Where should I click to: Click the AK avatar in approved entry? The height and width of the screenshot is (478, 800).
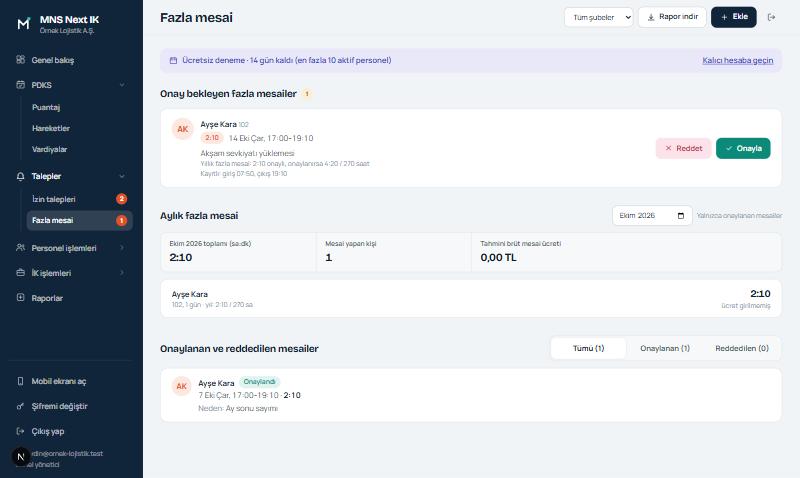pyautogui.click(x=182, y=386)
